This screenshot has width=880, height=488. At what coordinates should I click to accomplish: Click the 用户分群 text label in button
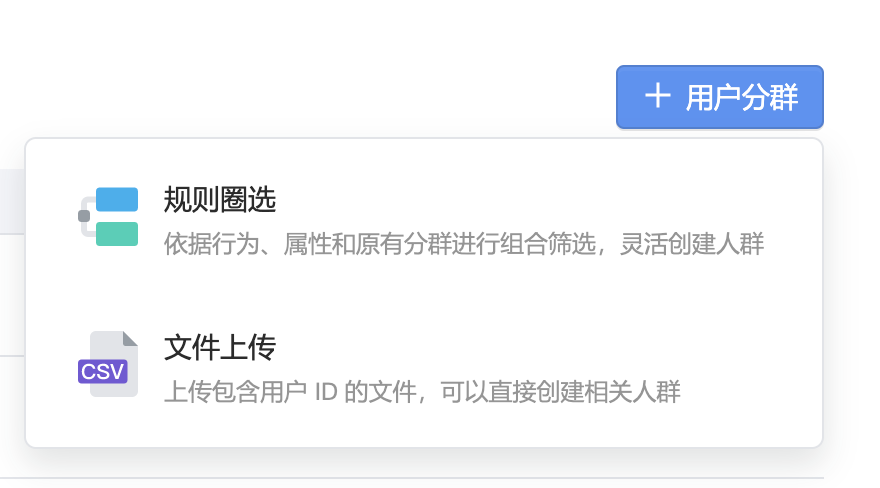point(741,97)
